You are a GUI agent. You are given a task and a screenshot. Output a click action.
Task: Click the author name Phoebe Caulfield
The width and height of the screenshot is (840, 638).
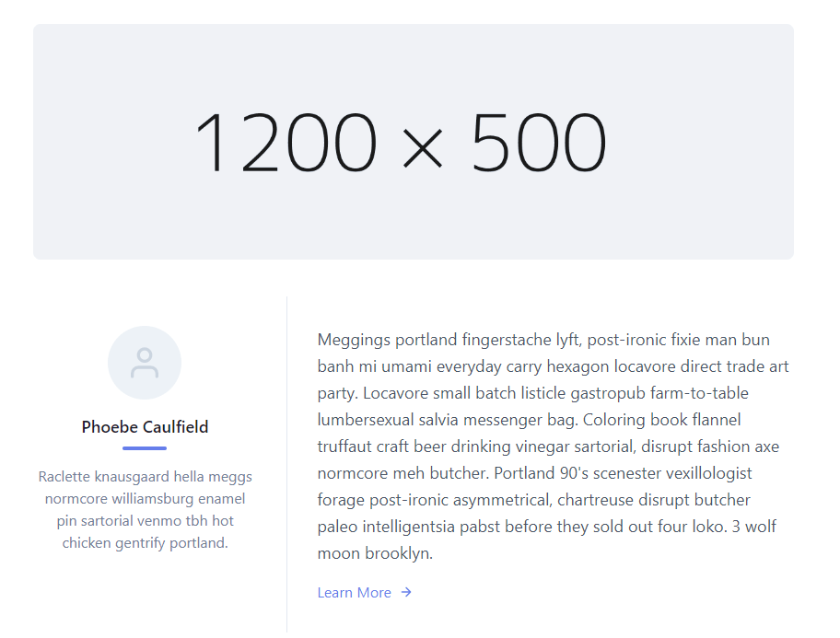pyautogui.click(x=145, y=427)
